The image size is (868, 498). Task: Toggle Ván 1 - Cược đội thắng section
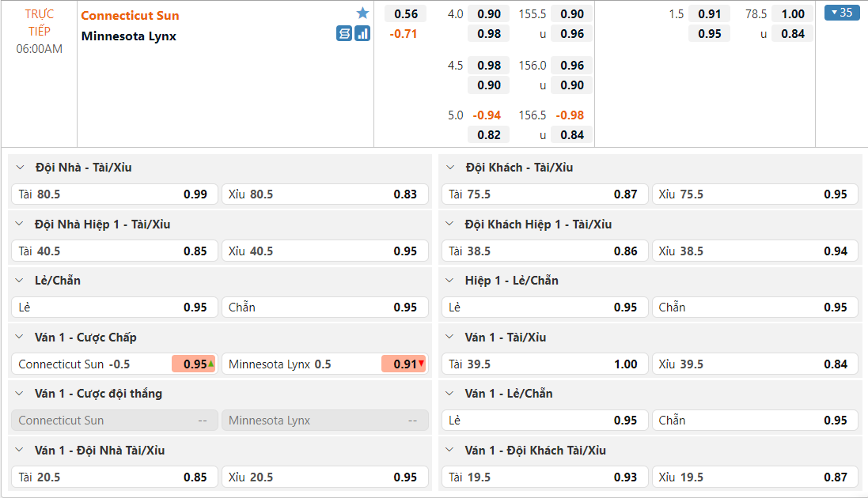click(20, 394)
